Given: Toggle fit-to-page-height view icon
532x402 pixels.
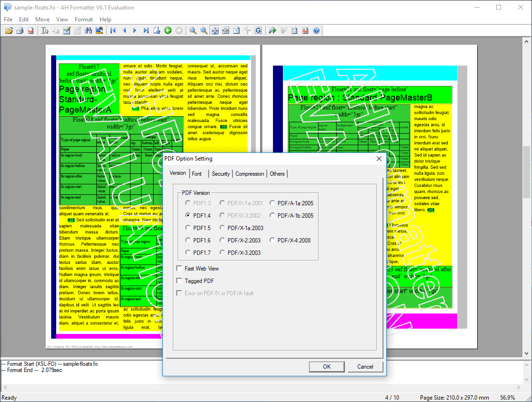Looking at the screenshot, I should (x=215, y=30).
